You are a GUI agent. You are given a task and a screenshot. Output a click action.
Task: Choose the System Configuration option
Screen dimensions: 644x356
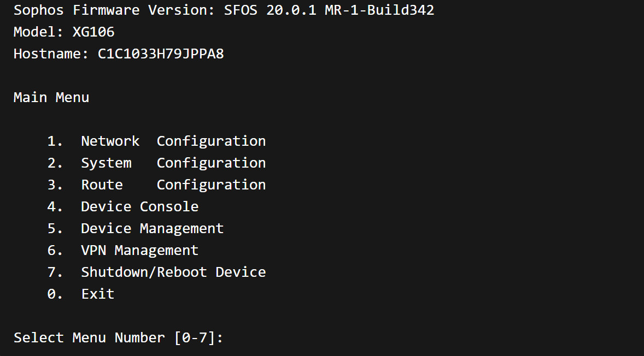173,163
